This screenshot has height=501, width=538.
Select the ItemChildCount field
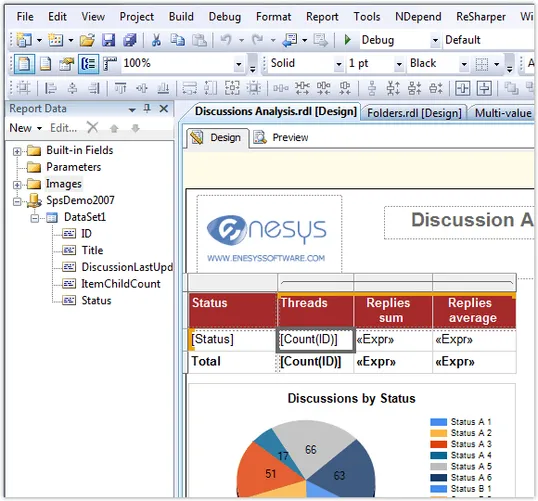(x=120, y=284)
